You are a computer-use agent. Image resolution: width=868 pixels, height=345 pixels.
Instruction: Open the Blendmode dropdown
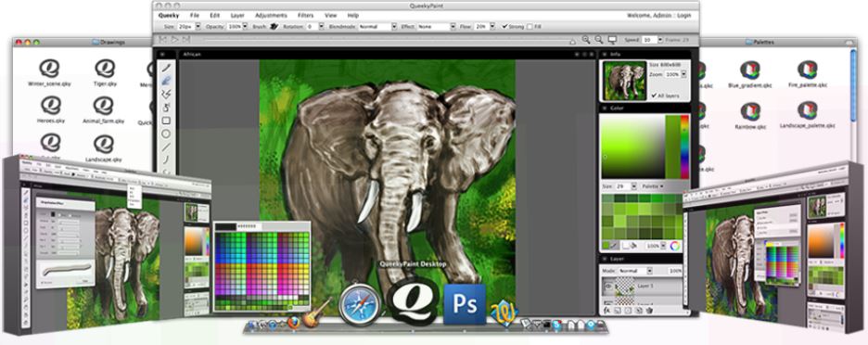(x=378, y=27)
